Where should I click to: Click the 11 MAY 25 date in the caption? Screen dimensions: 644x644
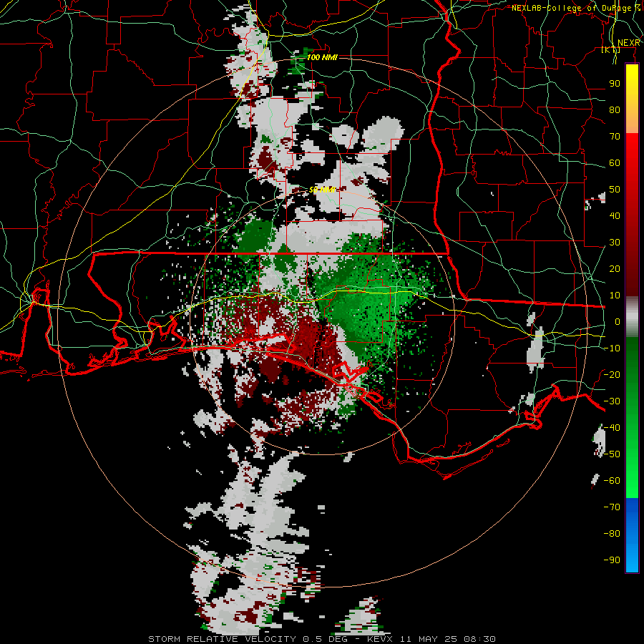pyautogui.click(x=429, y=639)
